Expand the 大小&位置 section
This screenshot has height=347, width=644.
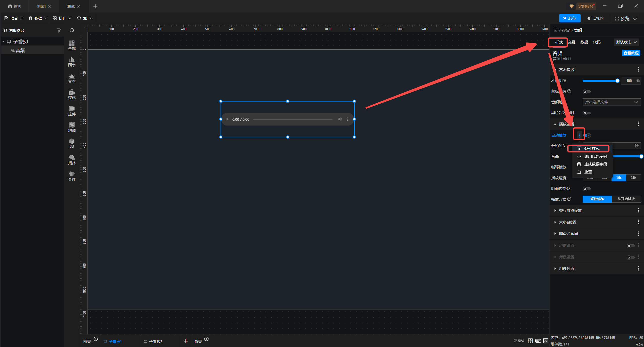point(568,222)
